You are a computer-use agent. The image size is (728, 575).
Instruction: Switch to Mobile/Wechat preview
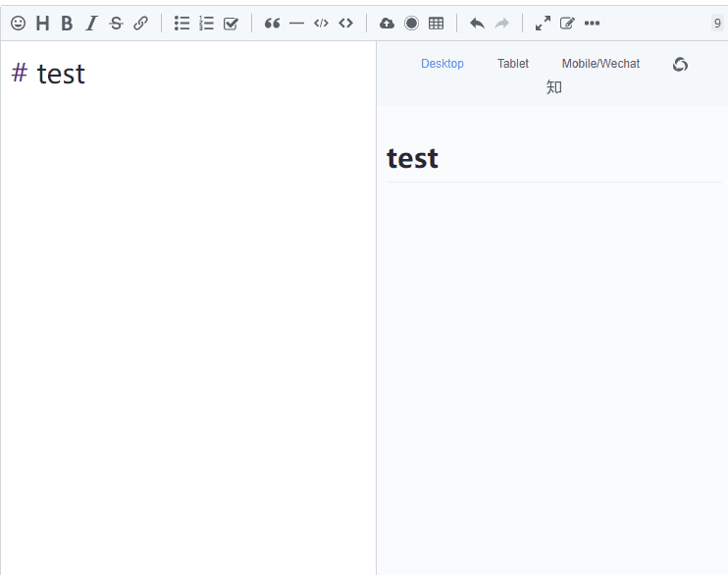point(600,64)
